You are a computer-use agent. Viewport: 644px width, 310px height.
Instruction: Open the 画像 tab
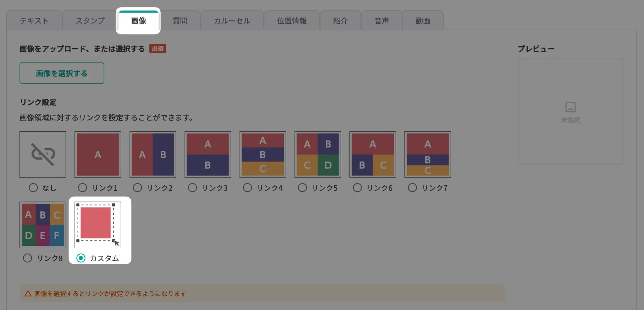coord(138,21)
